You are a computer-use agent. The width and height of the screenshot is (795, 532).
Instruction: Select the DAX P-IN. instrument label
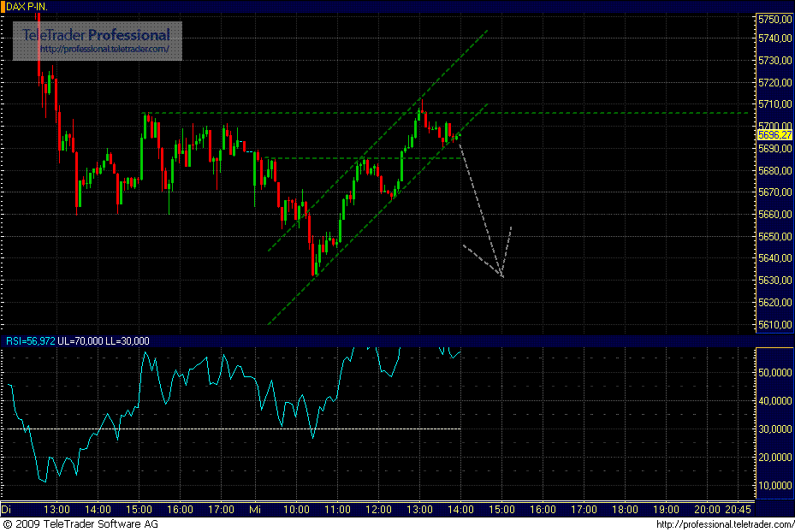click(27, 7)
